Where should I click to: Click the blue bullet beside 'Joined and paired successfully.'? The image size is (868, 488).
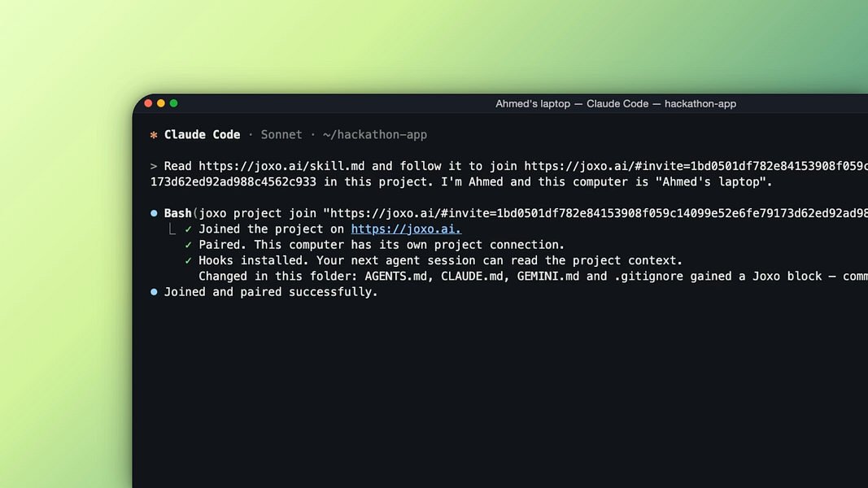tap(154, 292)
